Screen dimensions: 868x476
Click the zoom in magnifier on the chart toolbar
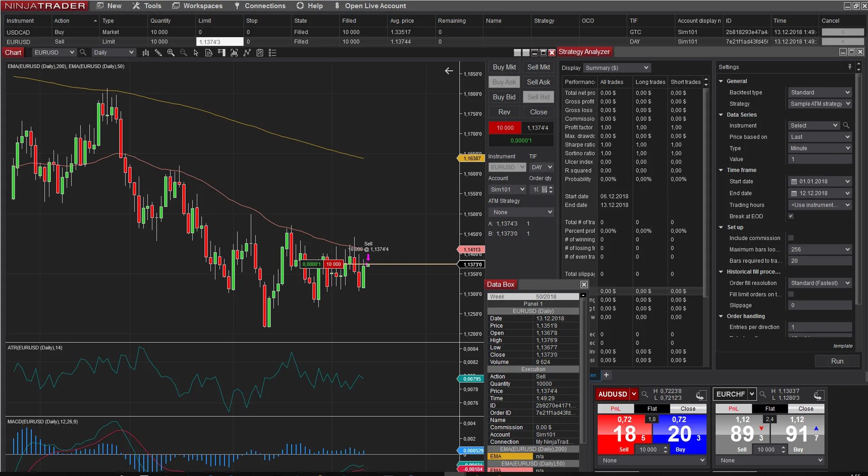[171, 53]
